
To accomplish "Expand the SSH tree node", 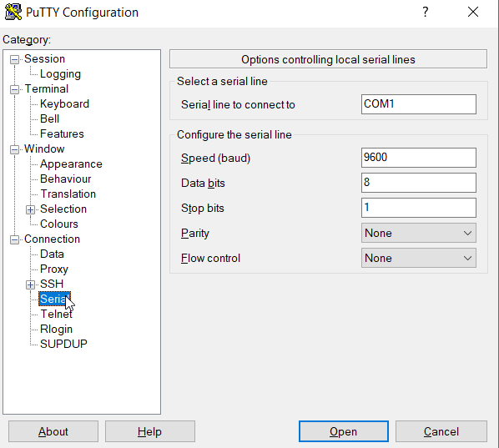I will coord(30,284).
